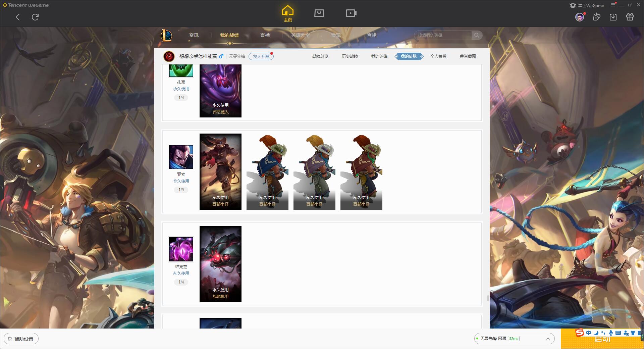This screenshot has width=644, height=349.
Task: Open the 战地机甲 skin card
Action: click(x=220, y=264)
